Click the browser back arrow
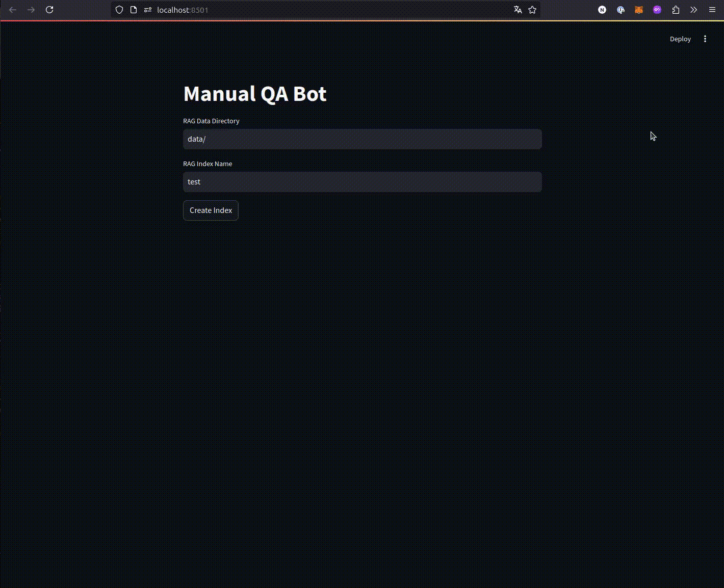Viewport: 724px width, 588px height. (x=13, y=10)
